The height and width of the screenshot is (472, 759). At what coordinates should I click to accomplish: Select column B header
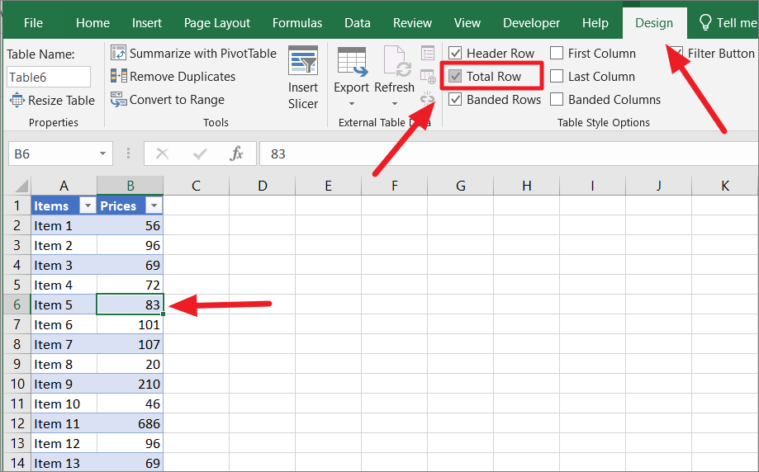tap(130, 186)
